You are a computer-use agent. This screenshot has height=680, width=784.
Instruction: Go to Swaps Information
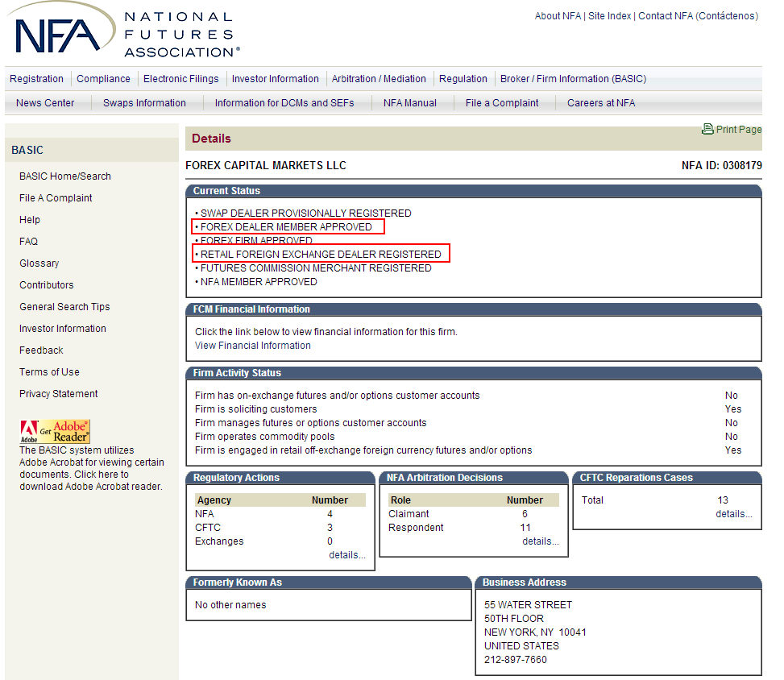[x=144, y=103]
